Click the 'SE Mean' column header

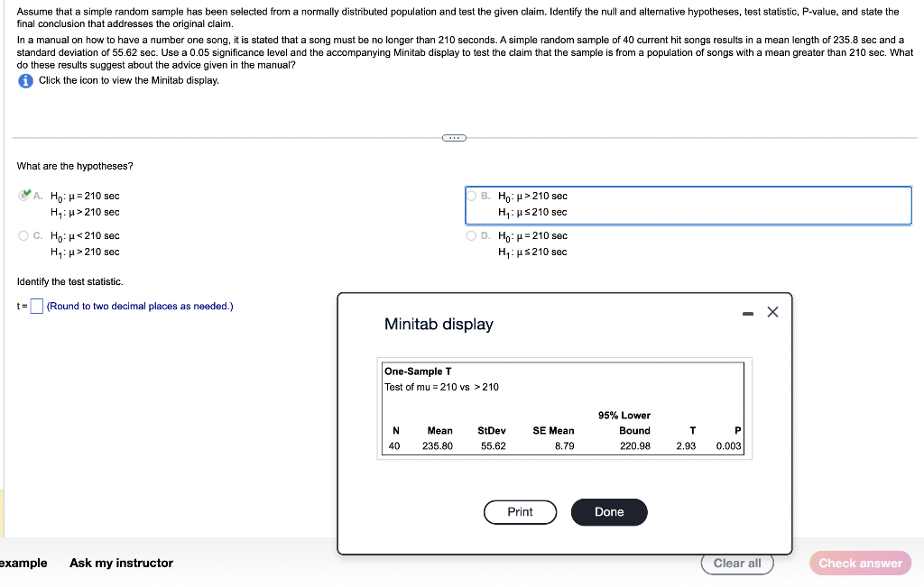pos(553,431)
